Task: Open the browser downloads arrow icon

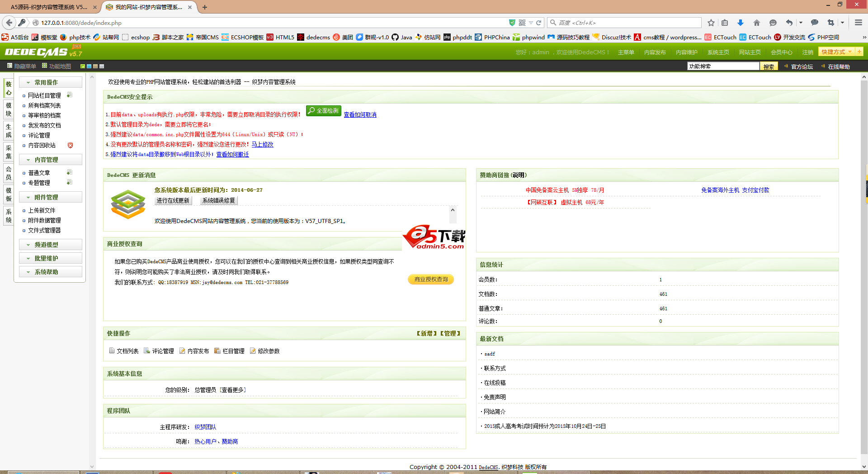Action: pos(741,23)
